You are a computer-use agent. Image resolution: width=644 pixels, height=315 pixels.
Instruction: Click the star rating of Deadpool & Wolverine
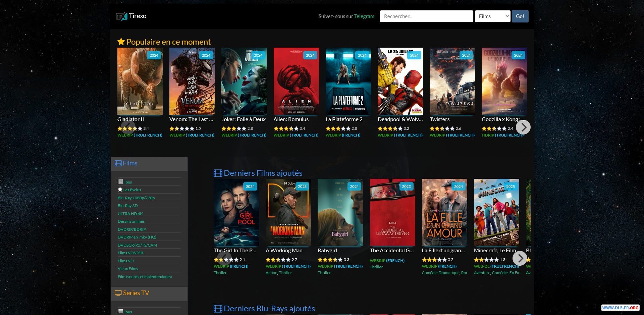(x=390, y=128)
